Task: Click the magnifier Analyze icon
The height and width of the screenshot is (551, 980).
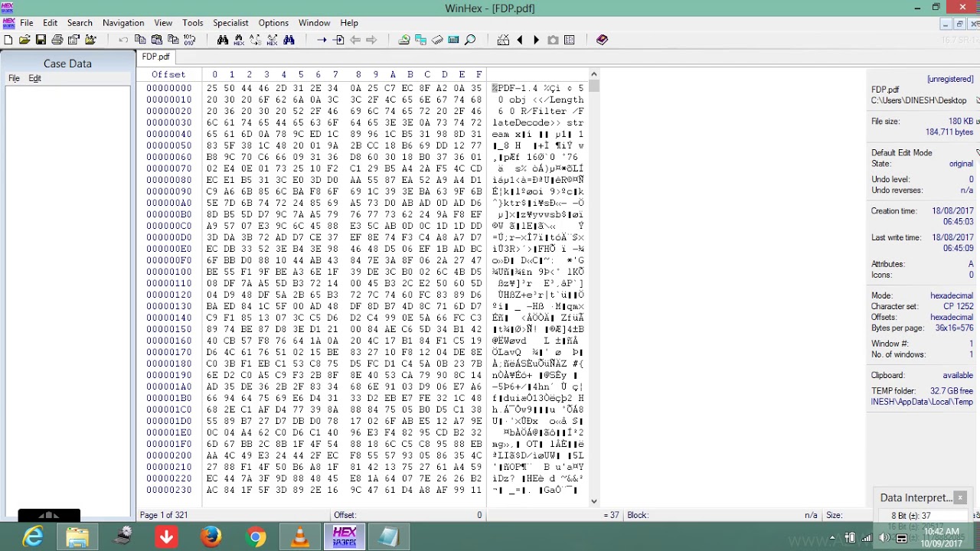Action: pos(470,40)
